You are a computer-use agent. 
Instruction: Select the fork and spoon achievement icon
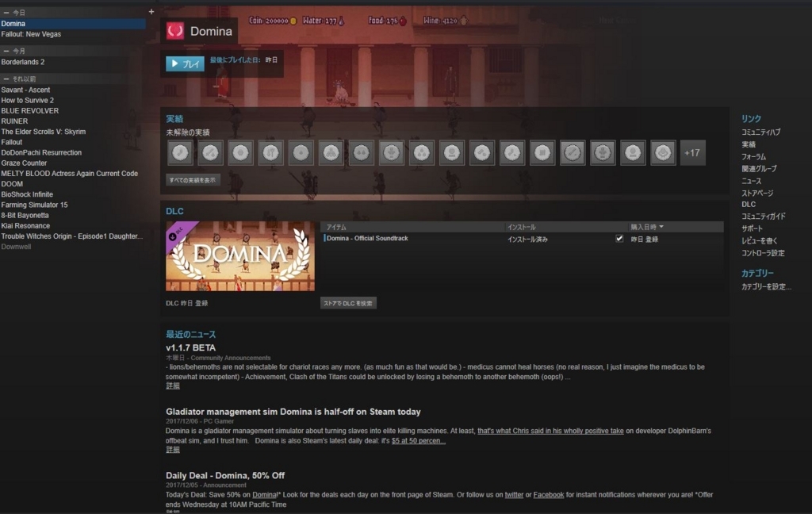[x=270, y=153]
